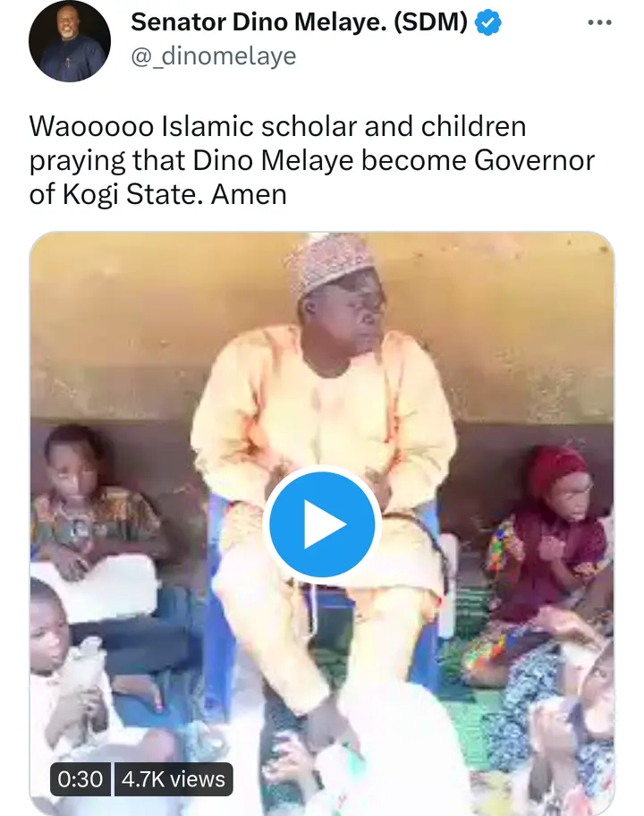Click the 4.7K views counter
644x816 pixels.
[x=174, y=779]
